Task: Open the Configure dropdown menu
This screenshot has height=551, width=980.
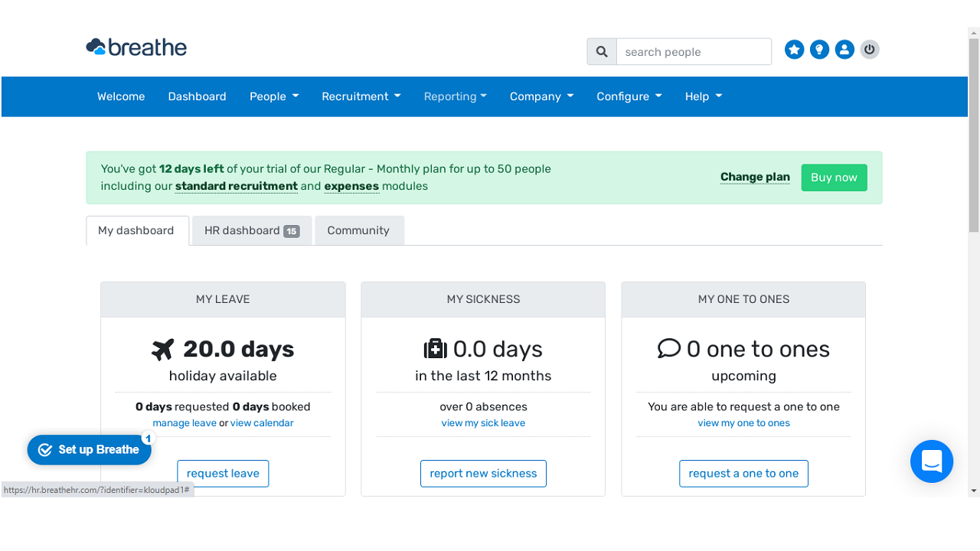Action: (x=629, y=96)
